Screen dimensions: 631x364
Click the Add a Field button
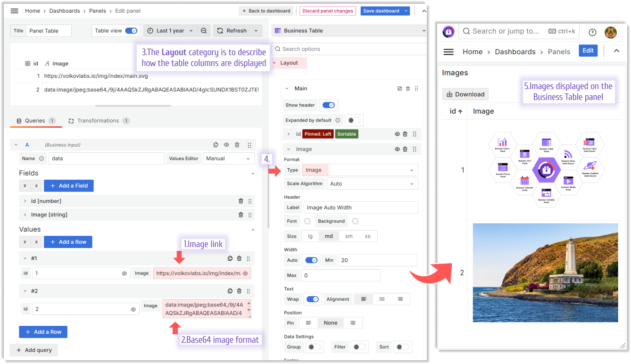point(69,186)
